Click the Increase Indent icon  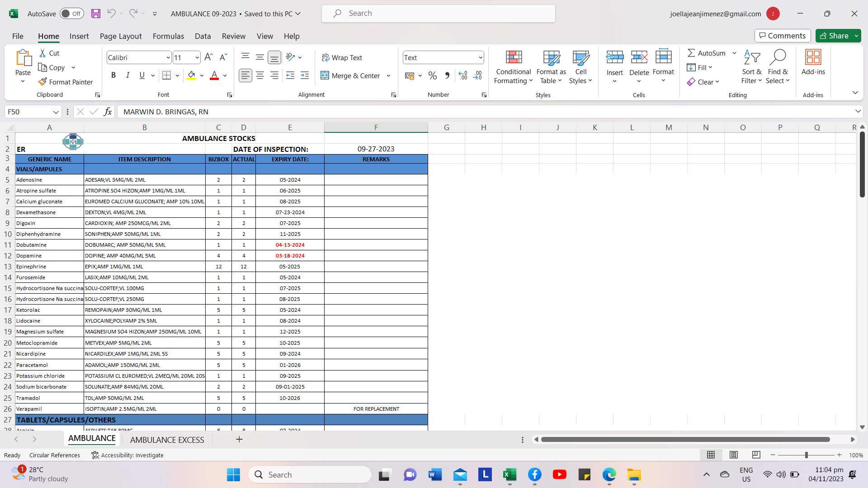point(305,75)
